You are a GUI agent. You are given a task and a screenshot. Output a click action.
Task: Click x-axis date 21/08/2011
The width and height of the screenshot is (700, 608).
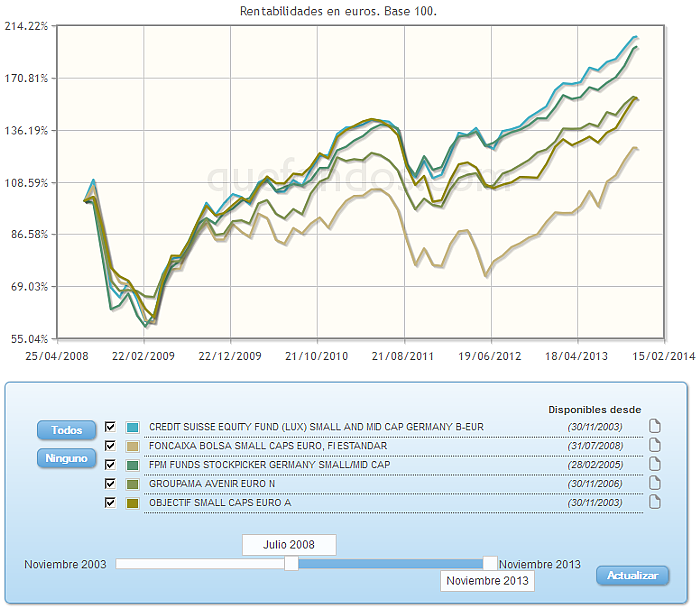(403, 356)
